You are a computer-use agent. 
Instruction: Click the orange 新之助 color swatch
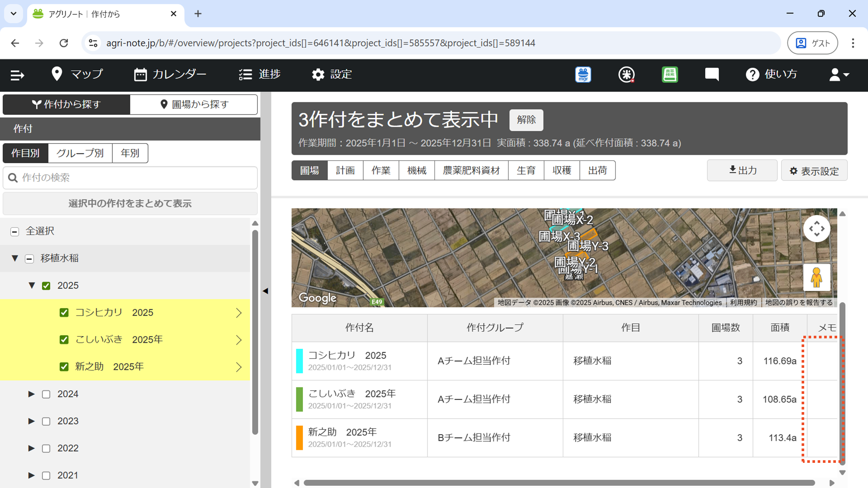[299, 438]
